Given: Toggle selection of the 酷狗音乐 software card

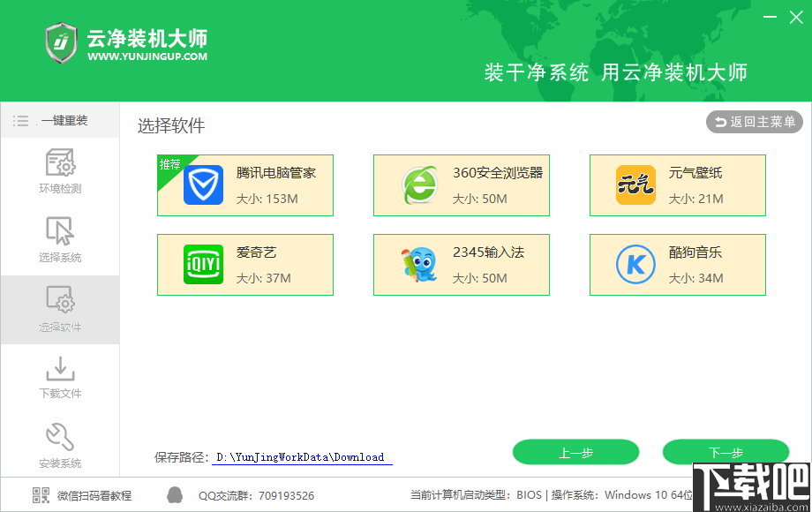Looking at the screenshot, I should point(677,264).
